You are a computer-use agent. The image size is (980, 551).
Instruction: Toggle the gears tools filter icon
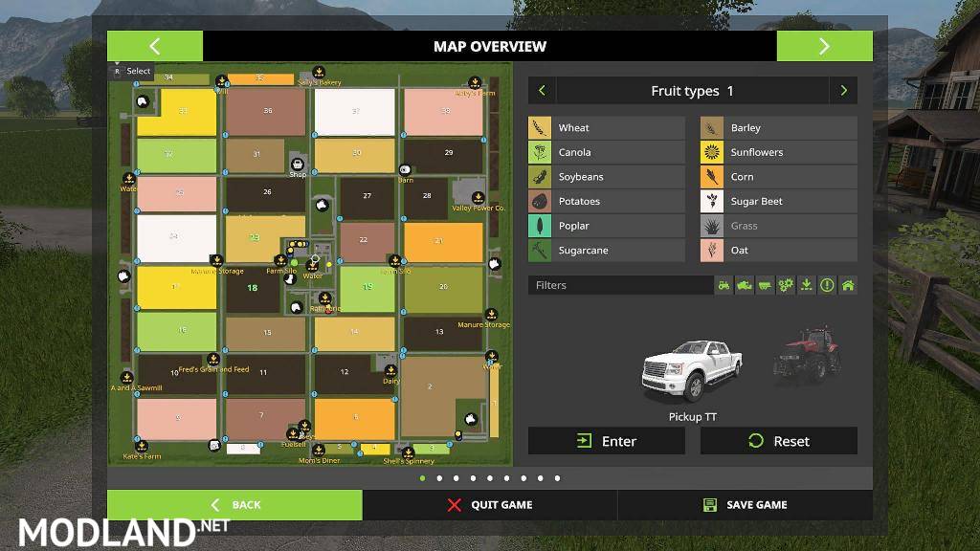click(786, 285)
